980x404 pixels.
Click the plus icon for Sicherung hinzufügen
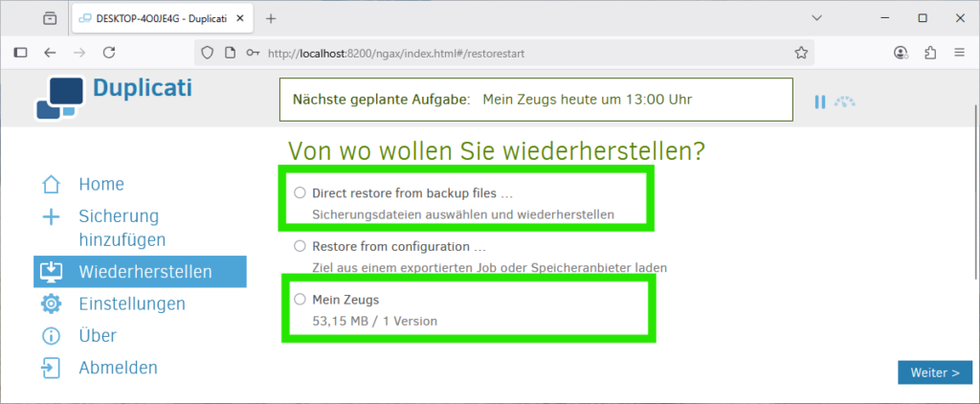(x=51, y=216)
